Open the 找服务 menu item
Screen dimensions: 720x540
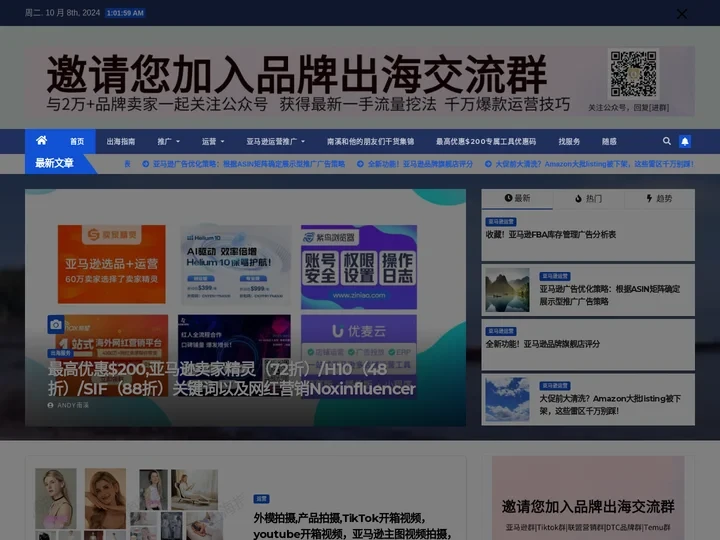tap(569, 141)
